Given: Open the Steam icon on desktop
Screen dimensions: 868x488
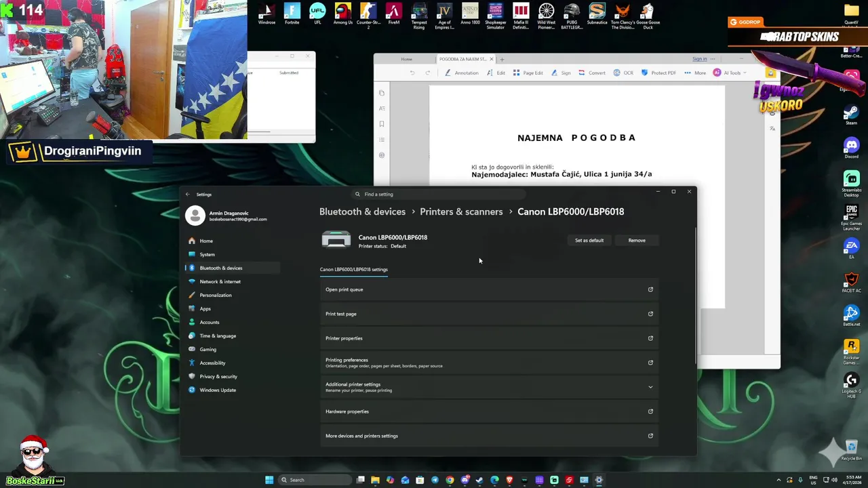Looking at the screenshot, I should click(851, 115).
